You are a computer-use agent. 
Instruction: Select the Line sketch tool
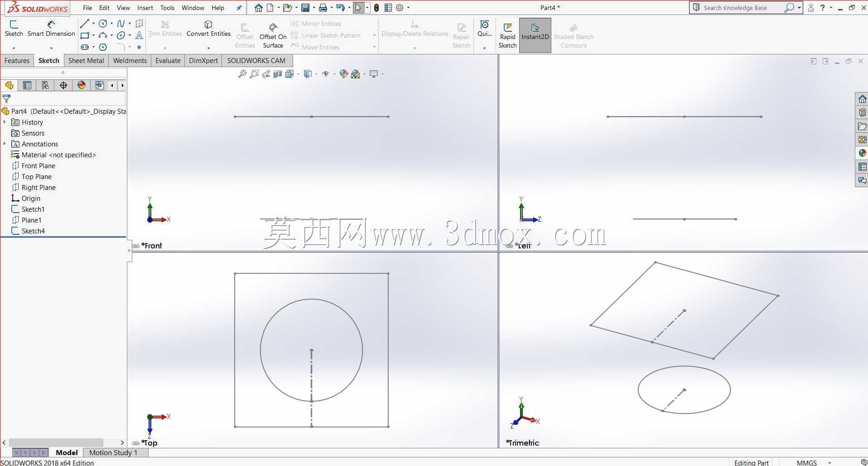85,24
